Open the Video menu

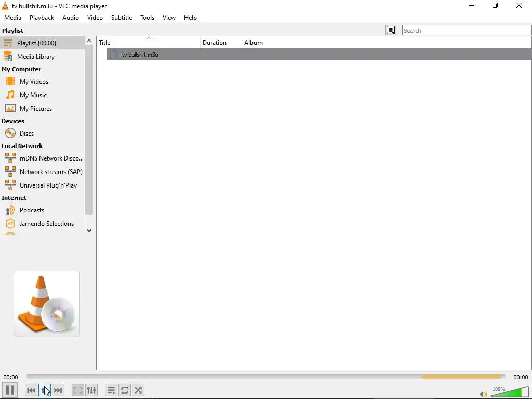coord(95,18)
